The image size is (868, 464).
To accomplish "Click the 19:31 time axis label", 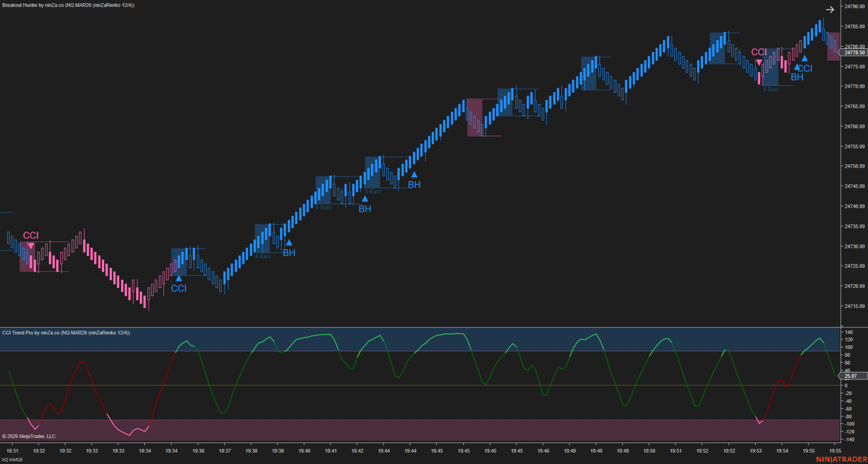I will point(12,451).
